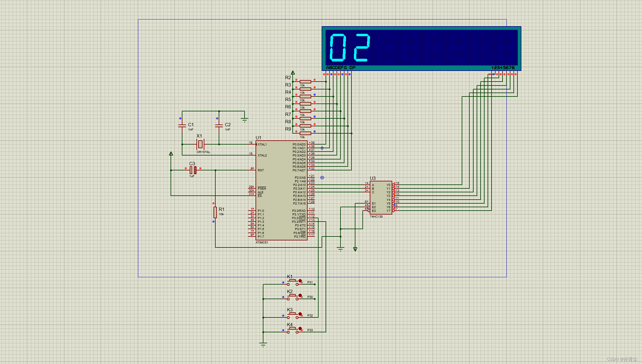Viewport: 642px width, 364px height.
Task: Select pull-up resistor R9
Action: tap(305, 133)
